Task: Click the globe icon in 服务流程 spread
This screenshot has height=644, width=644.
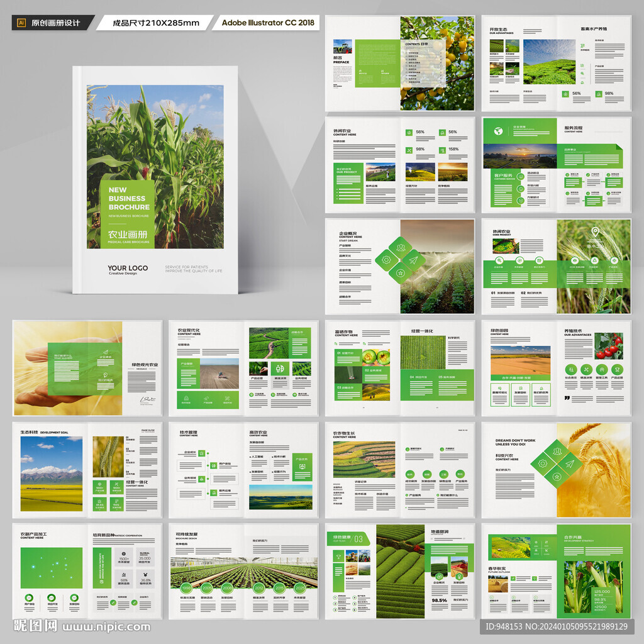Action: pyautogui.click(x=498, y=131)
